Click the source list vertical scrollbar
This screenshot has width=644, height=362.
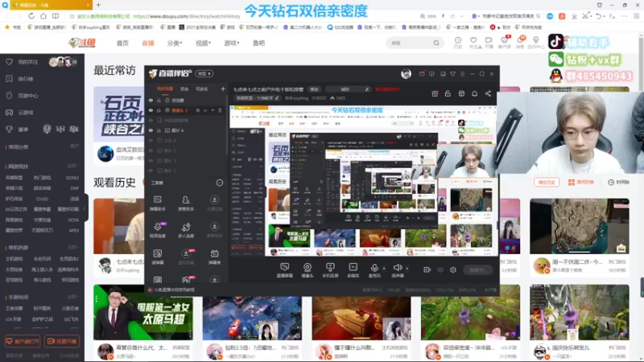227,125
